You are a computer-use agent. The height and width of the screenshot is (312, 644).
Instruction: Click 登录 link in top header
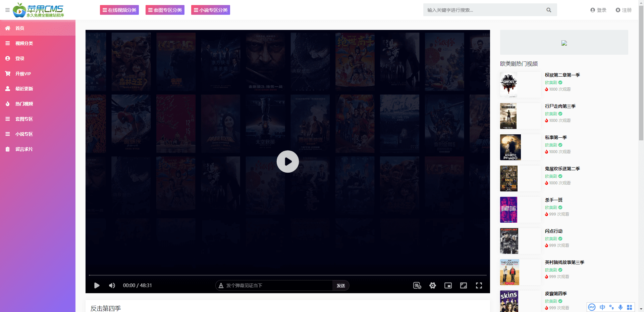tap(598, 10)
